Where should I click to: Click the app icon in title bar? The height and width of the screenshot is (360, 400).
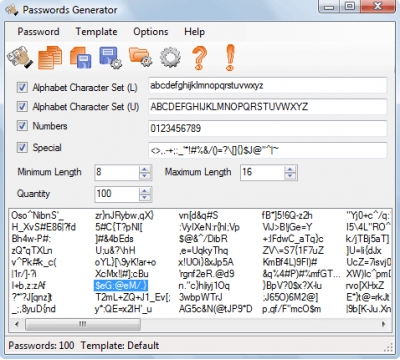click(11, 10)
